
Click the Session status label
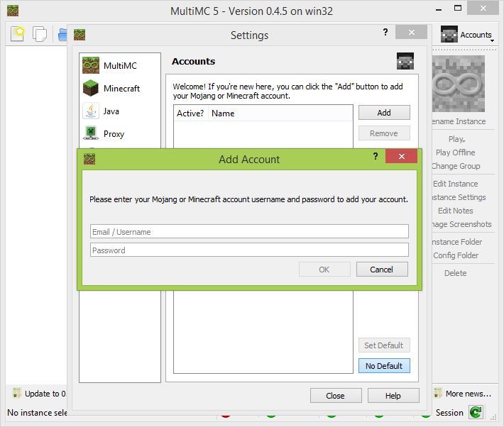[449, 413]
